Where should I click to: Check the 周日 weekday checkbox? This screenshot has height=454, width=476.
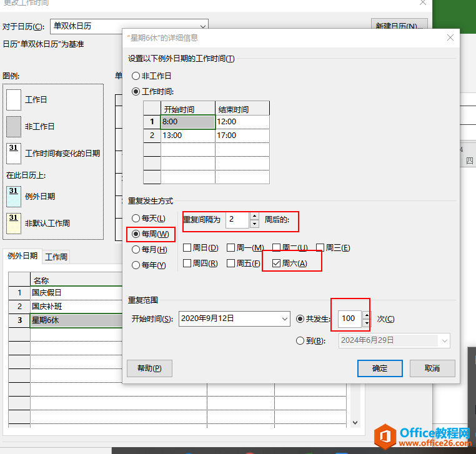coord(187,248)
